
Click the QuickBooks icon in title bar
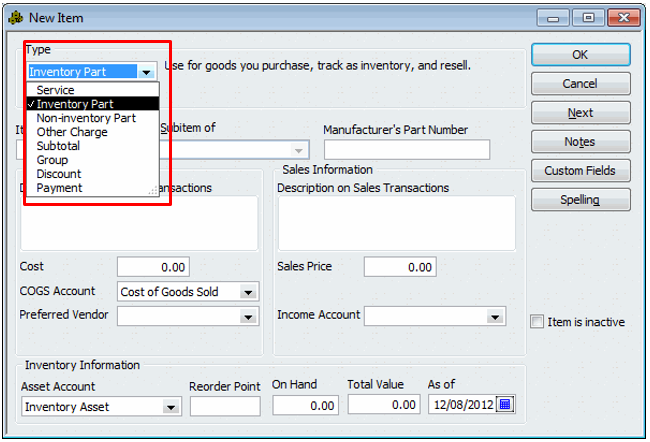(15, 18)
